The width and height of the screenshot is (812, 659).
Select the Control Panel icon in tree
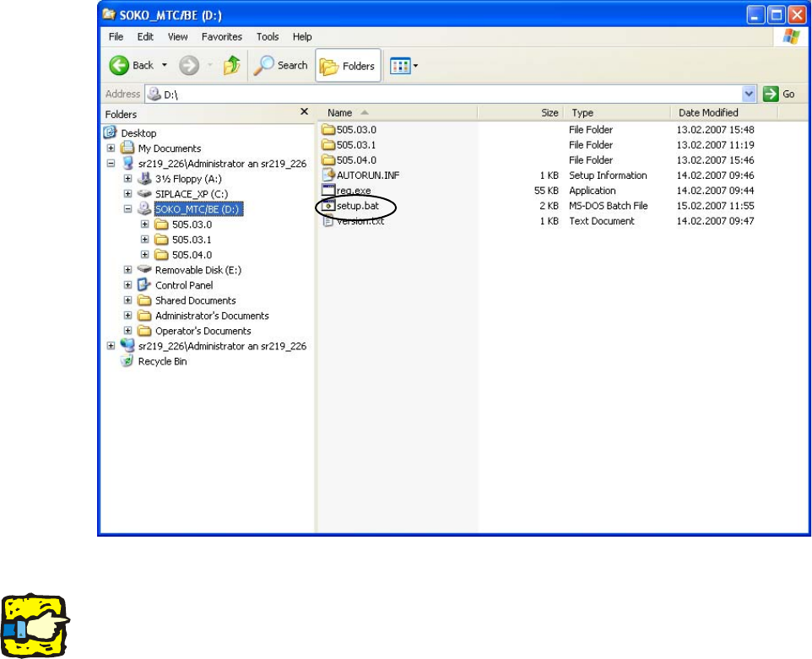pos(144,284)
